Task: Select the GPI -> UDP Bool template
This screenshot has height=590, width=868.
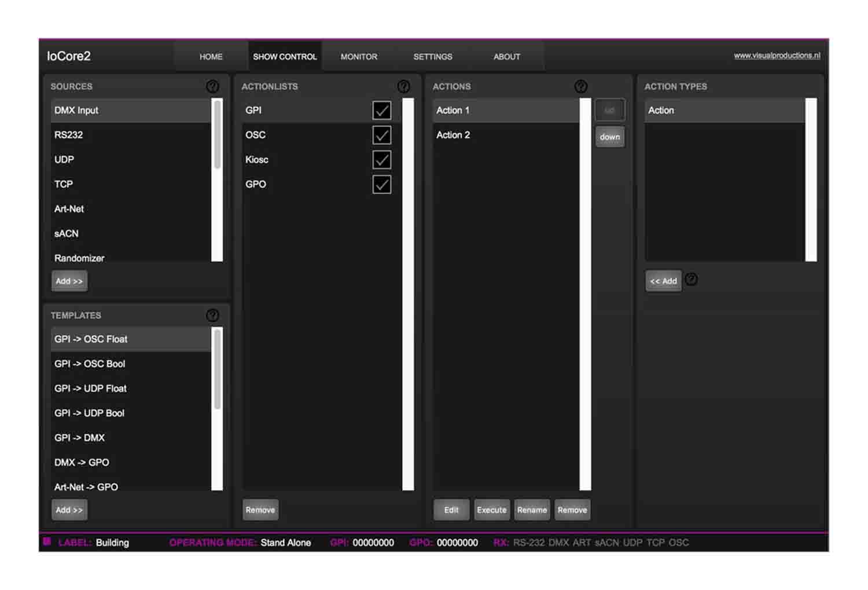Action: click(131, 413)
